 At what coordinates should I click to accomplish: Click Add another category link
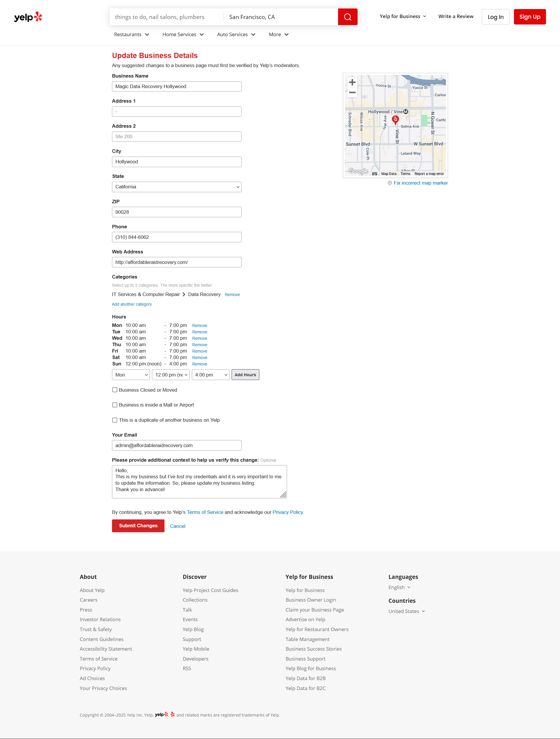coord(132,304)
